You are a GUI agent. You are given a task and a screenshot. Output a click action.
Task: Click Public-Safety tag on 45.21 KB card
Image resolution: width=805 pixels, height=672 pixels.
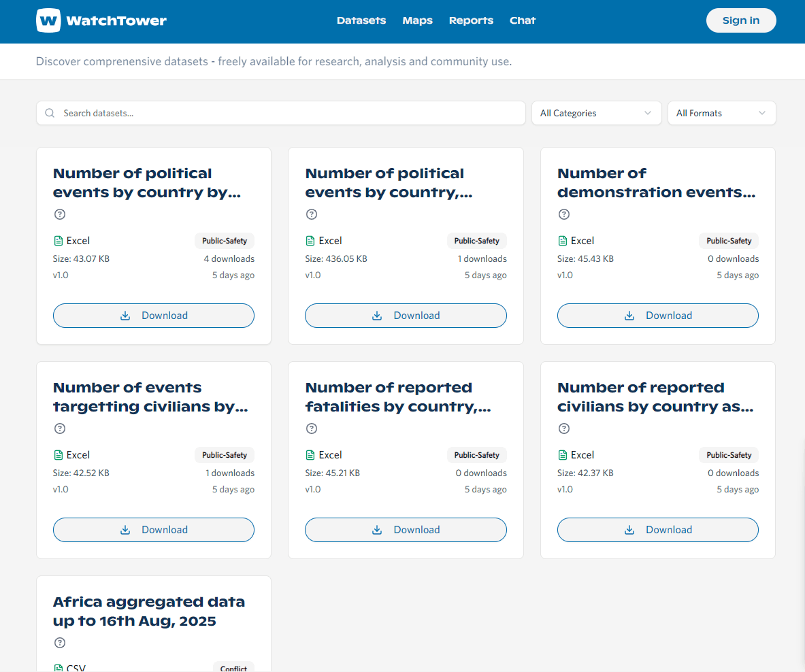(x=476, y=455)
